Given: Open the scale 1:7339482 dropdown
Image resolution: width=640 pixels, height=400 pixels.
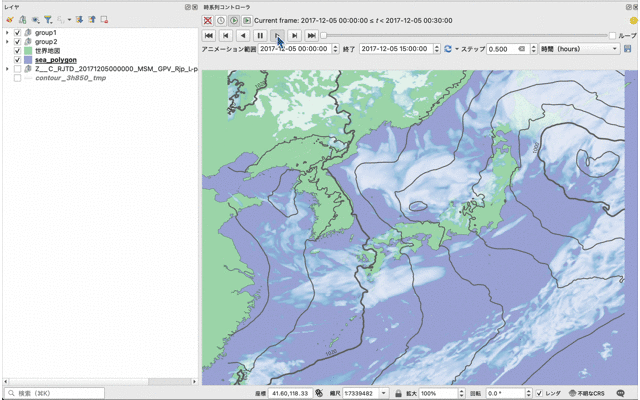Looking at the screenshot, I should [384, 393].
